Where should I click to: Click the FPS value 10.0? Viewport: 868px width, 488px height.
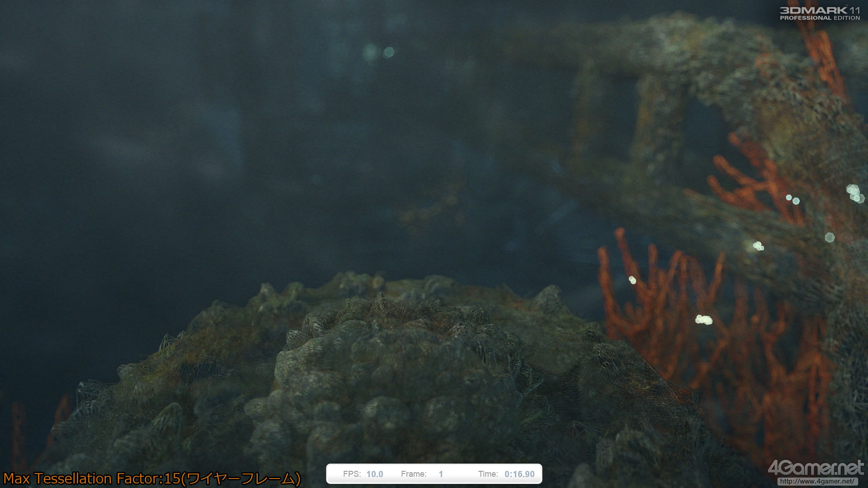pyautogui.click(x=375, y=474)
